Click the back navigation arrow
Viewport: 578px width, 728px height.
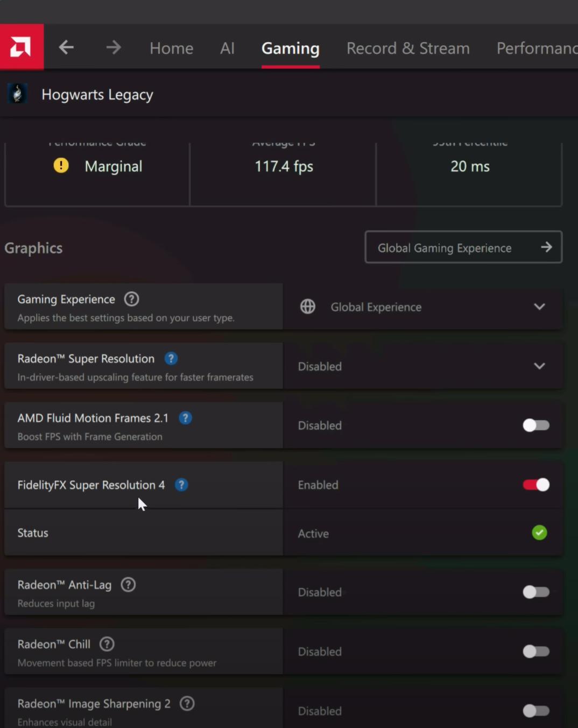coord(66,47)
